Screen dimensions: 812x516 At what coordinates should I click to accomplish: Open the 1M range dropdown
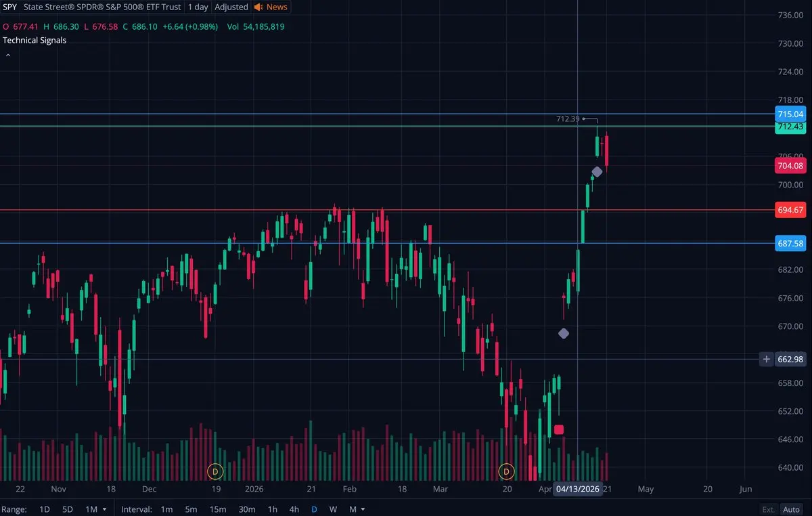click(x=95, y=509)
